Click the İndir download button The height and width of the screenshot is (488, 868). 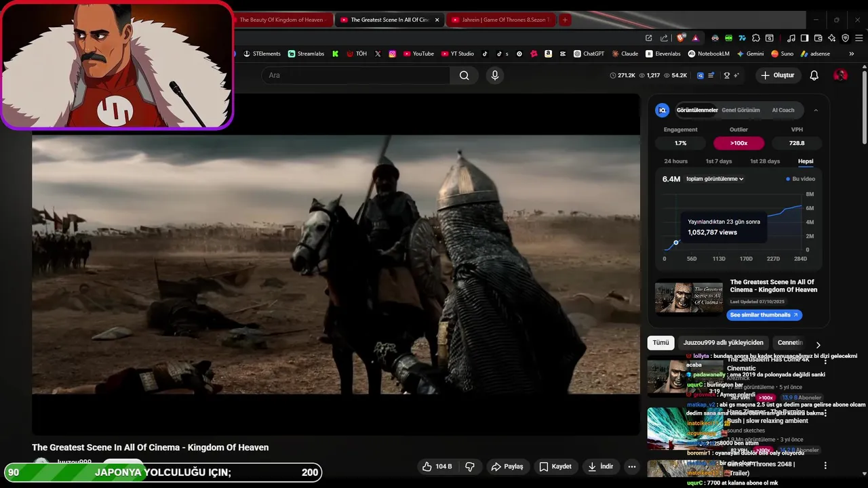601,466
